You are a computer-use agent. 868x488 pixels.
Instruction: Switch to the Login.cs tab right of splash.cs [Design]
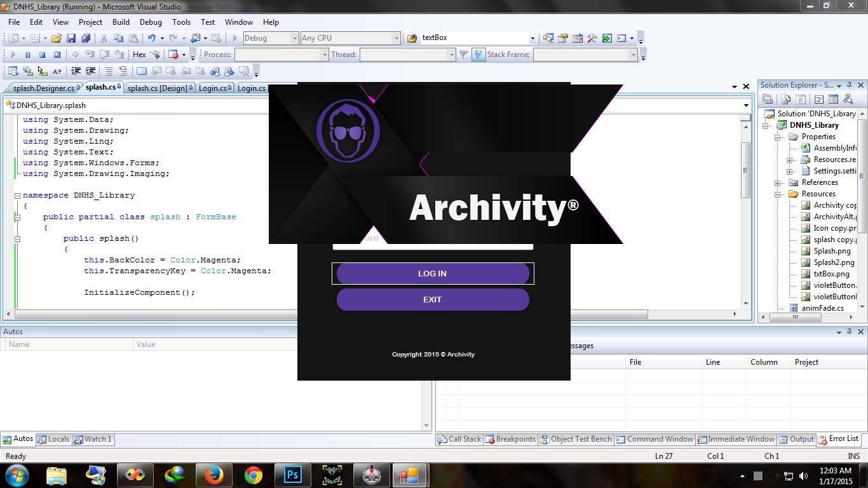tap(215, 88)
